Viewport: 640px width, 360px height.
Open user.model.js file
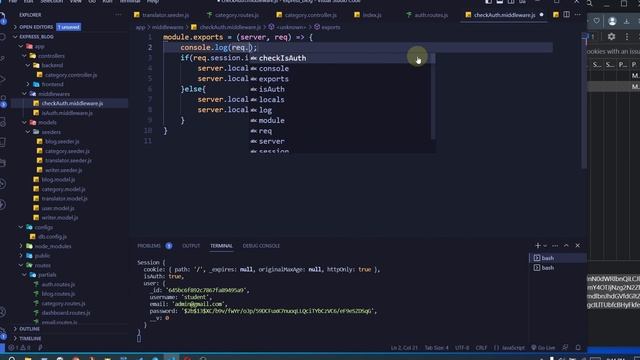pyautogui.click(x=58, y=208)
